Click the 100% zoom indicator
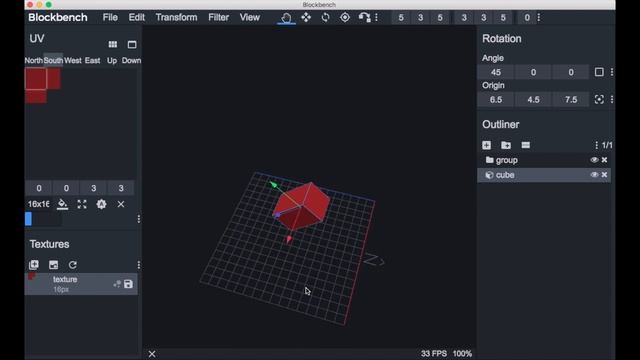 pos(462,354)
